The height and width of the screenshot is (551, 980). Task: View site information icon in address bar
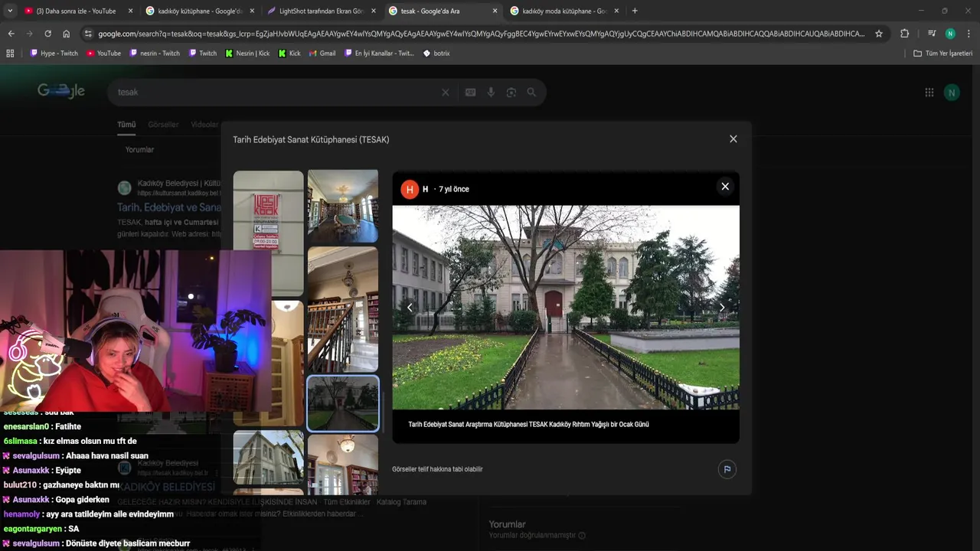pyautogui.click(x=88, y=34)
